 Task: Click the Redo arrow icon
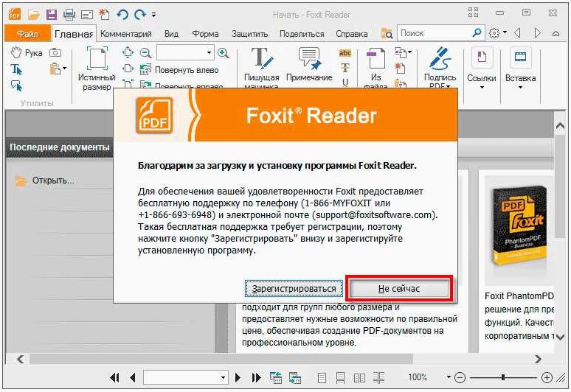140,15
